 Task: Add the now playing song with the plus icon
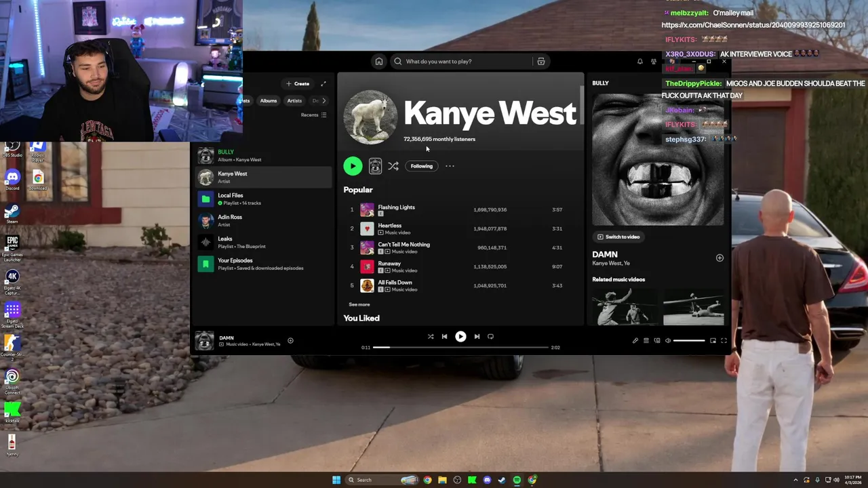pyautogui.click(x=290, y=340)
